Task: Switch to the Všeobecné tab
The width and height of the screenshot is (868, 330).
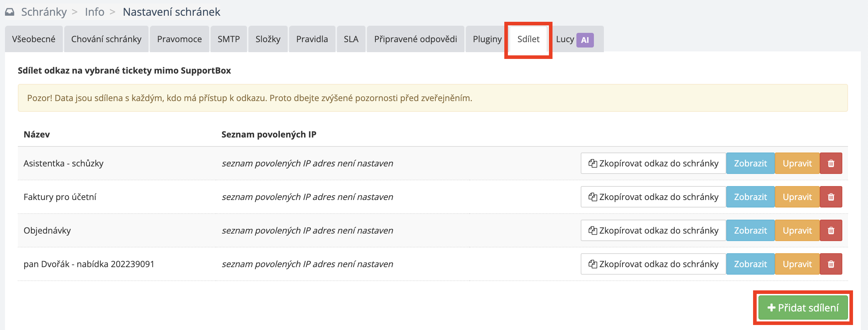Action: [34, 39]
